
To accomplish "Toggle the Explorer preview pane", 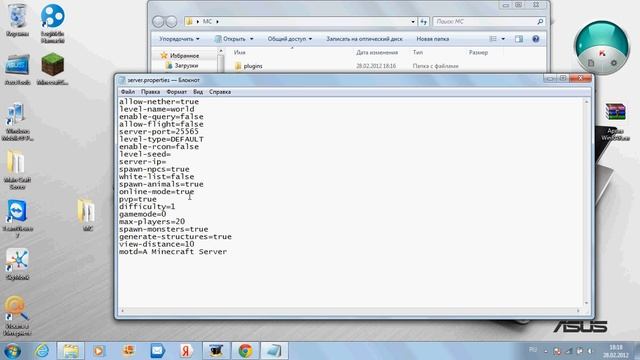I will (519, 39).
